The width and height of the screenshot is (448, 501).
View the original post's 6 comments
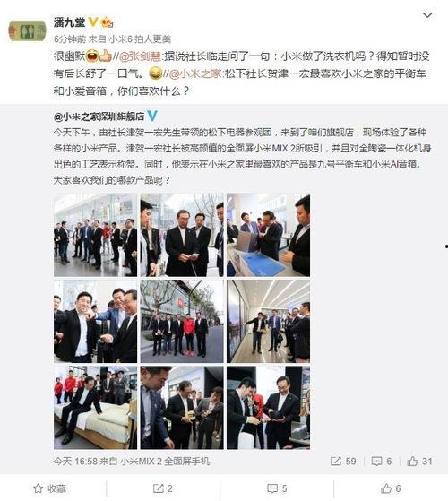[x=382, y=461]
